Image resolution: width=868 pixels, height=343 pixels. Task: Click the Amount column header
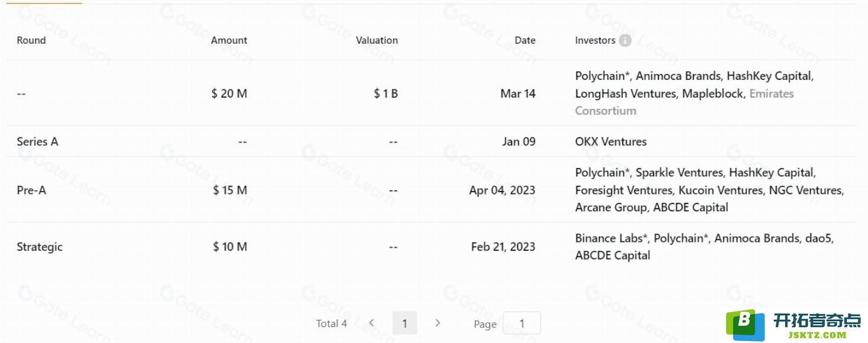coord(229,40)
